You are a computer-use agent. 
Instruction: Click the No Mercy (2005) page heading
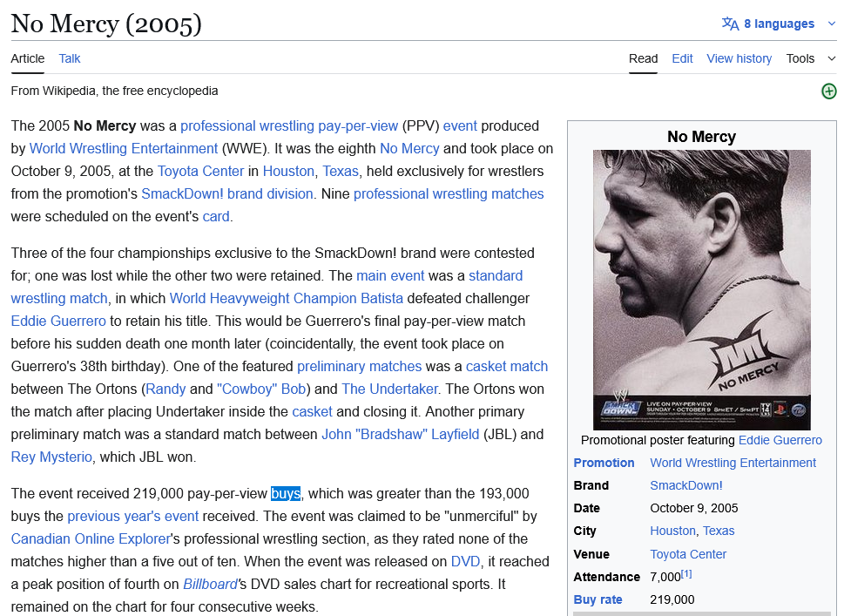click(x=106, y=24)
